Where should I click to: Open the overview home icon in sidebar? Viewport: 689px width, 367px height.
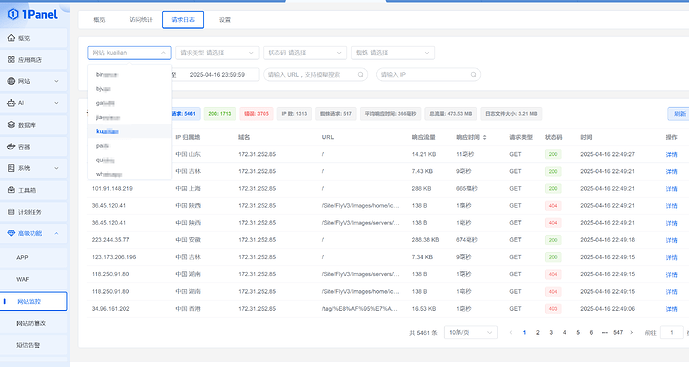[x=11, y=38]
